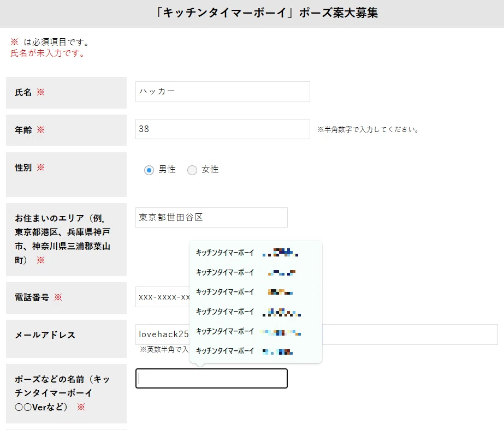Choose the first キッチンタイマーボーイ autocomplete suggestion
504x430 pixels.
256,253
